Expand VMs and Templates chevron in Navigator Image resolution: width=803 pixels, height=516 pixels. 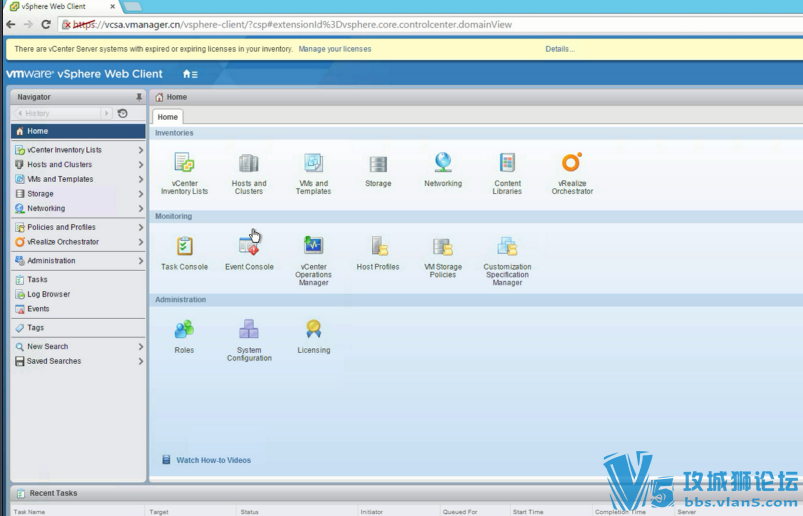(x=140, y=179)
